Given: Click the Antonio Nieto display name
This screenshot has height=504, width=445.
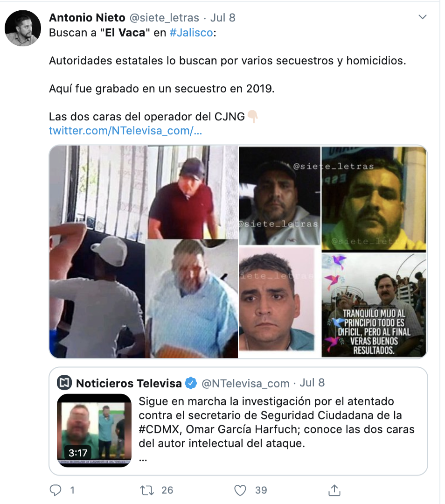Looking at the screenshot, I should click(x=87, y=18).
